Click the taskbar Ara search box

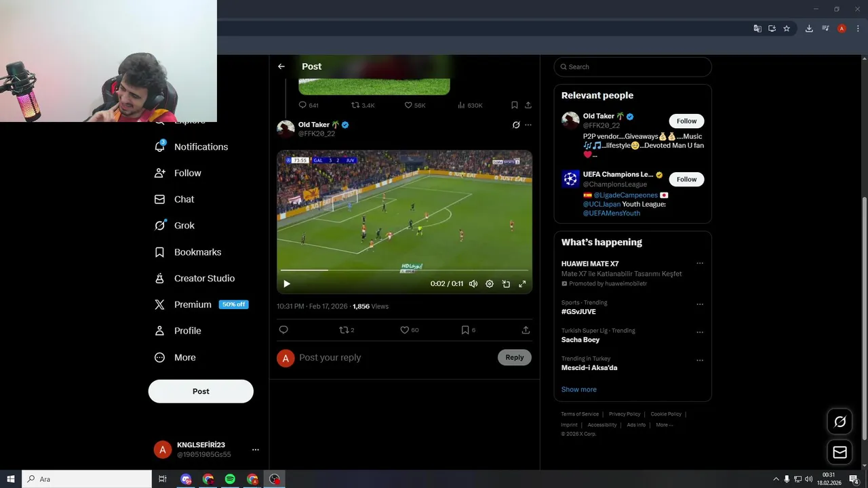(87, 479)
